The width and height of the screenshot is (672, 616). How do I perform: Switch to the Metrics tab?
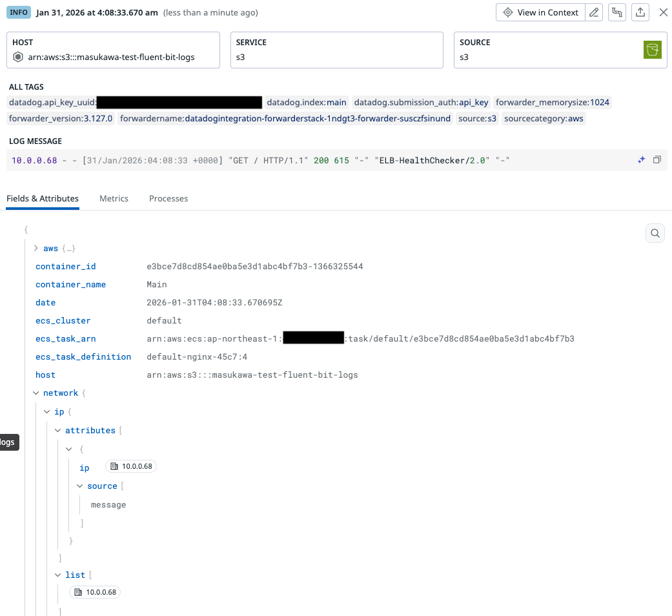click(x=114, y=199)
